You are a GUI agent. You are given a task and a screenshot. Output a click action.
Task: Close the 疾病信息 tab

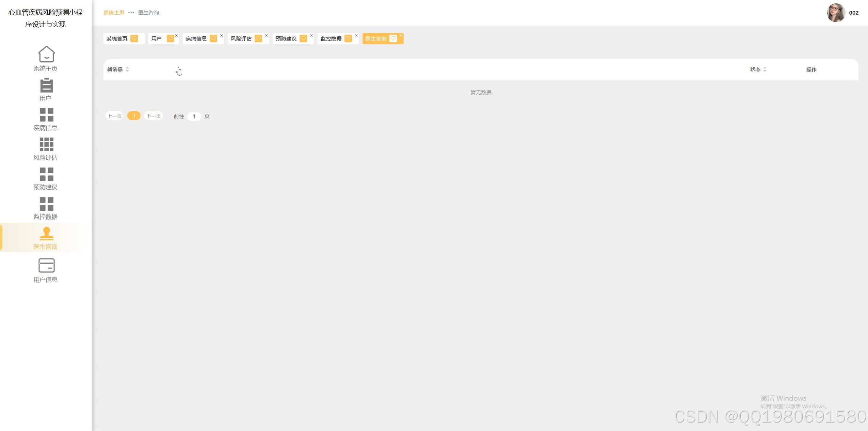coord(221,35)
